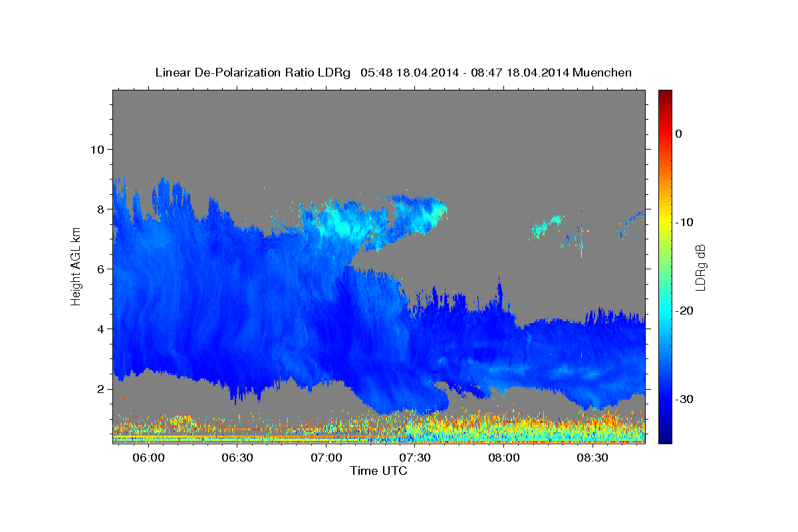798x532 pixels.
Task: Click the plot title mentioning Muenchen
Action: (393, 72)
